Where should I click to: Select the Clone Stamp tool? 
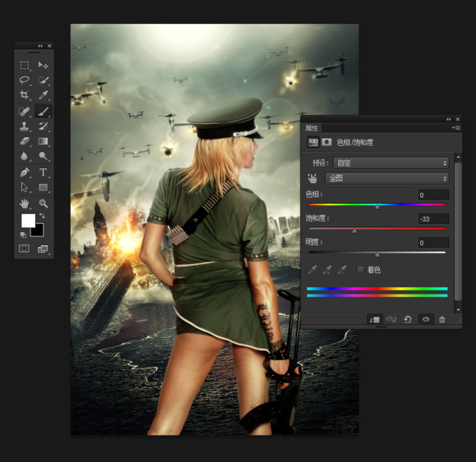click(25, 126)
